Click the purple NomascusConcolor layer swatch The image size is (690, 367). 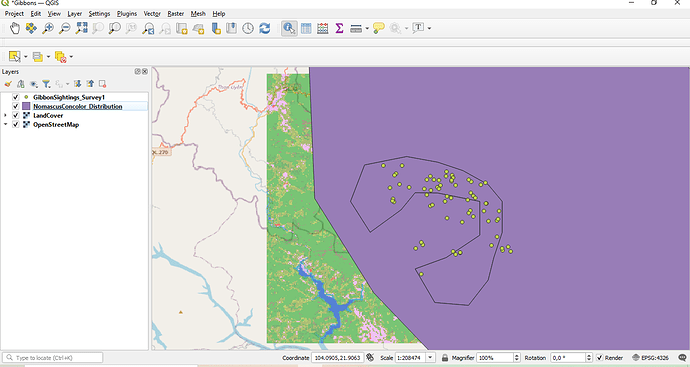coord(26,106)
